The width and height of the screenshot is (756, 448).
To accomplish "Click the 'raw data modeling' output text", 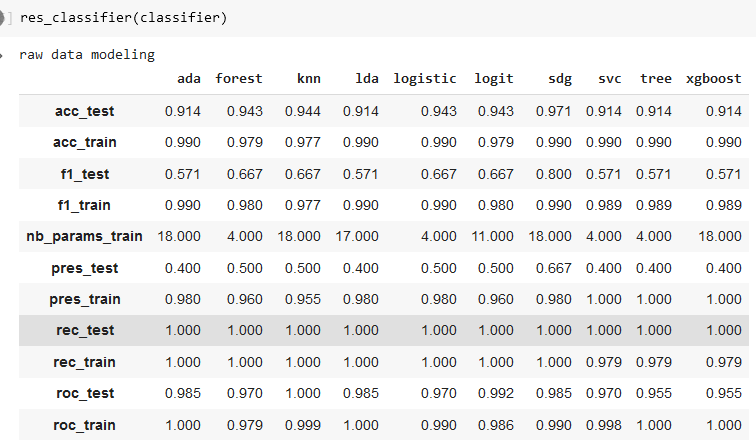I will pos(87,54).
